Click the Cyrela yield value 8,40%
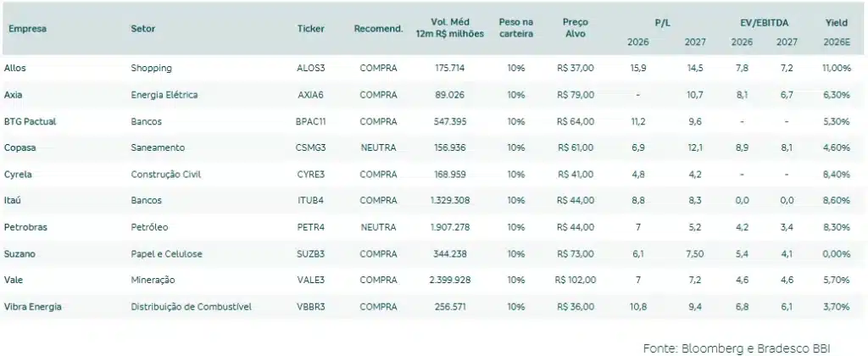This screenshot has width=868, height=356. pyautogui.click(x=837, y=174)
